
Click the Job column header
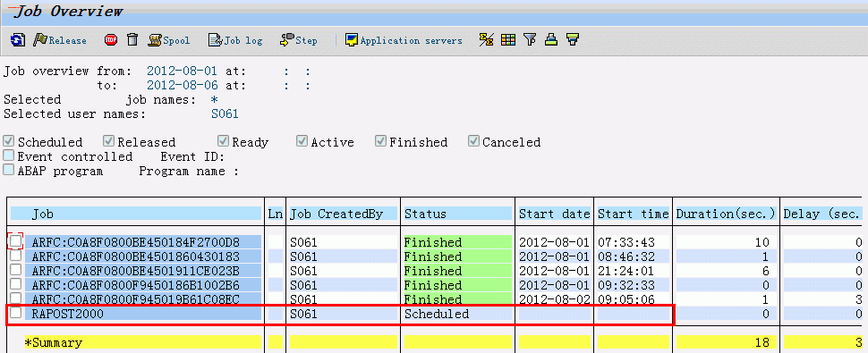tap(136, 214)
